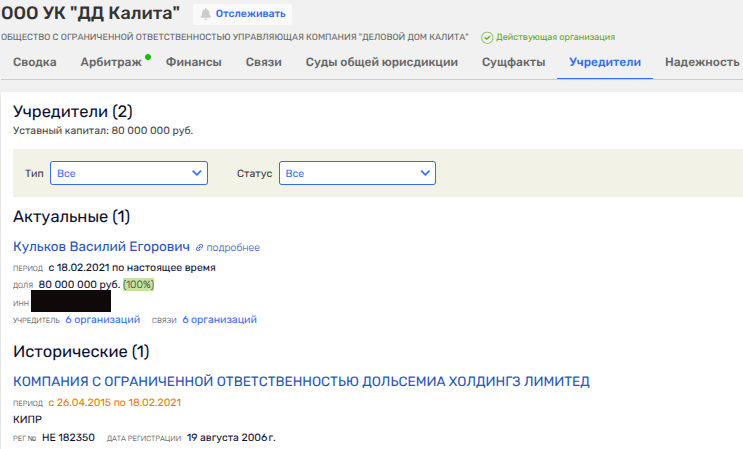Open связи 6 организаций link
Viewport: 743px width, 449px height.
(219, 320)
